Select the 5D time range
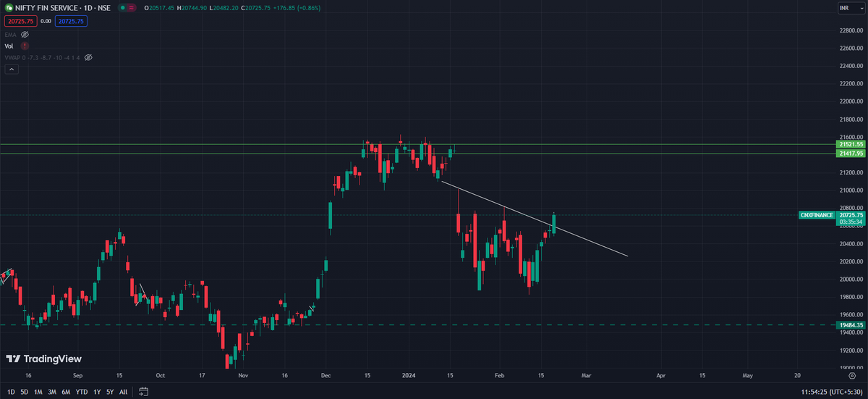The height and width of the screenshot is (399, 868). click(x=24, y=392)
